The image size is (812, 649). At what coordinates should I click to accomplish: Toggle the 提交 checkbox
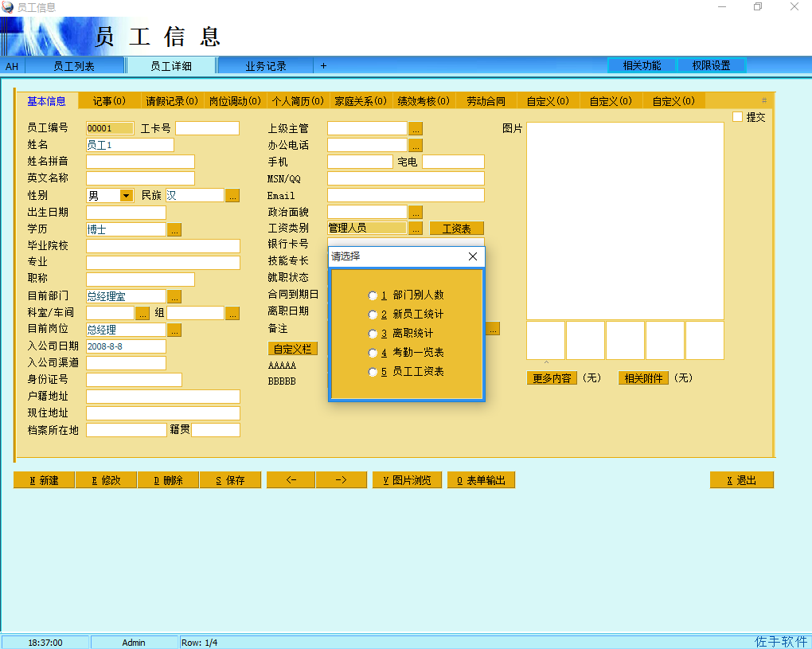(737, 117)
